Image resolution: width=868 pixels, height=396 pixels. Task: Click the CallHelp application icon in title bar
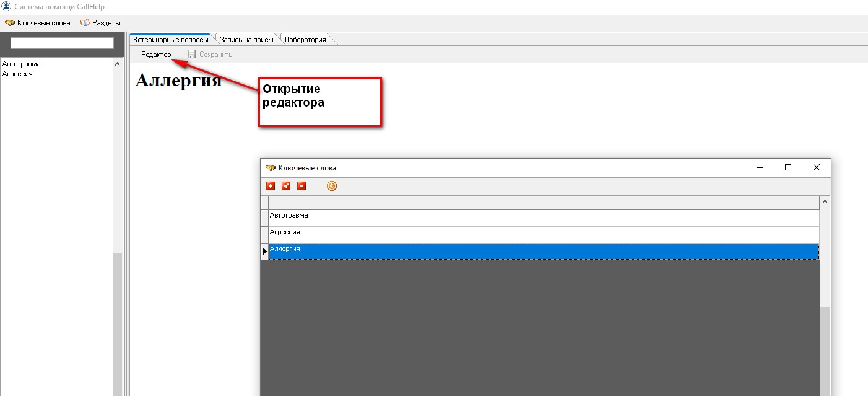[x=7, y=6]
